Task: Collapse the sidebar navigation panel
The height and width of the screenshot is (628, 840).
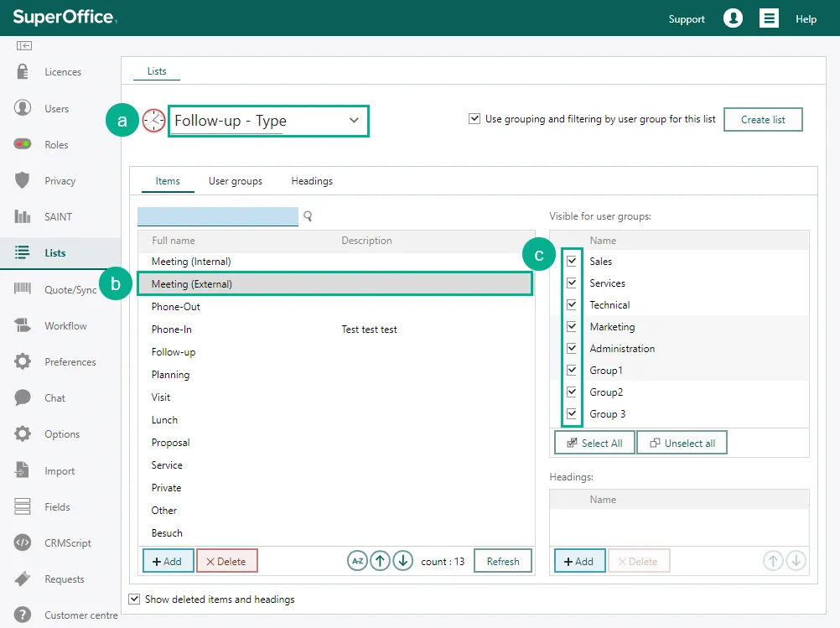Action: click(x=23, y=45)
